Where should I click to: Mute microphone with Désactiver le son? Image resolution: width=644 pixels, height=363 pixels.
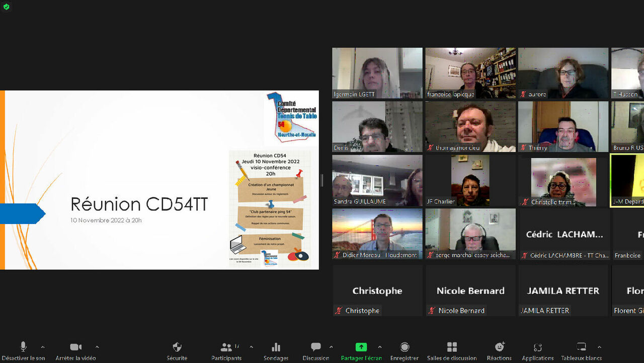coord(23,351)
